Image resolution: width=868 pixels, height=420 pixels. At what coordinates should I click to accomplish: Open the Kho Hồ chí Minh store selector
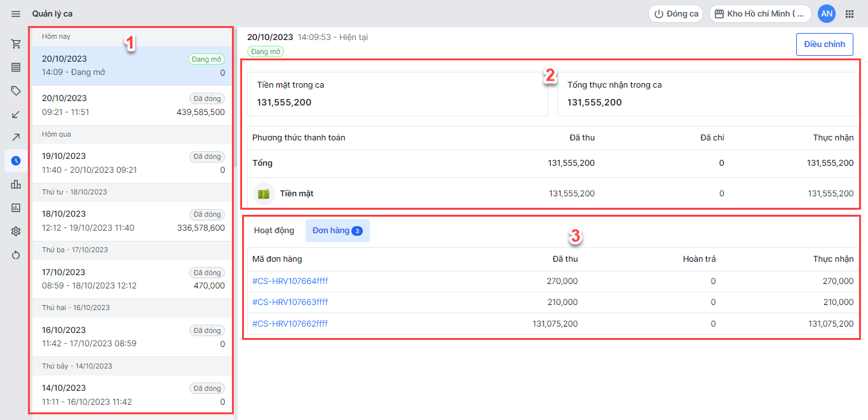point(760,13)
